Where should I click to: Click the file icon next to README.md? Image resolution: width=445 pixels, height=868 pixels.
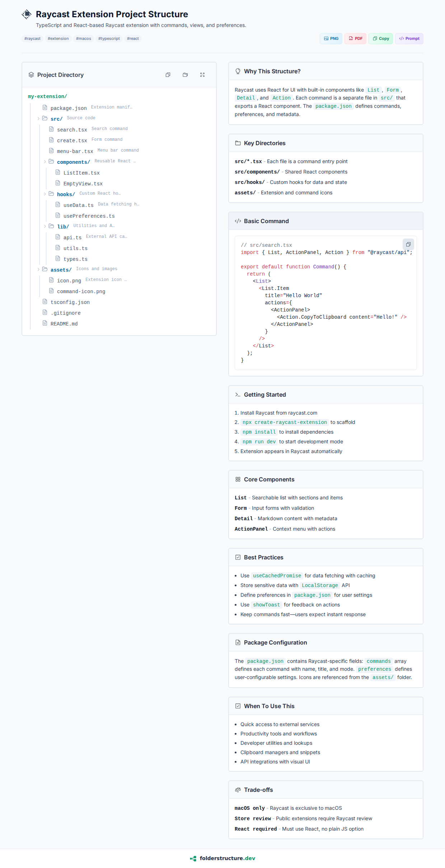[x=45, y=323]
